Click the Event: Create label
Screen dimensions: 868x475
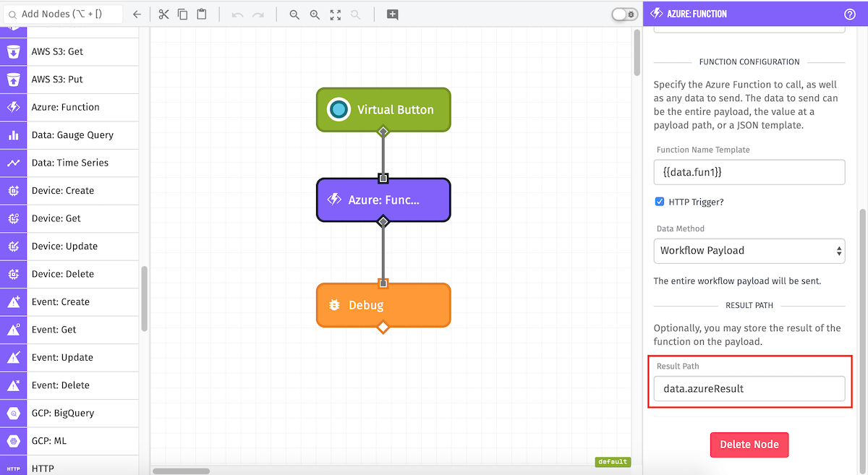pos(61,302)
